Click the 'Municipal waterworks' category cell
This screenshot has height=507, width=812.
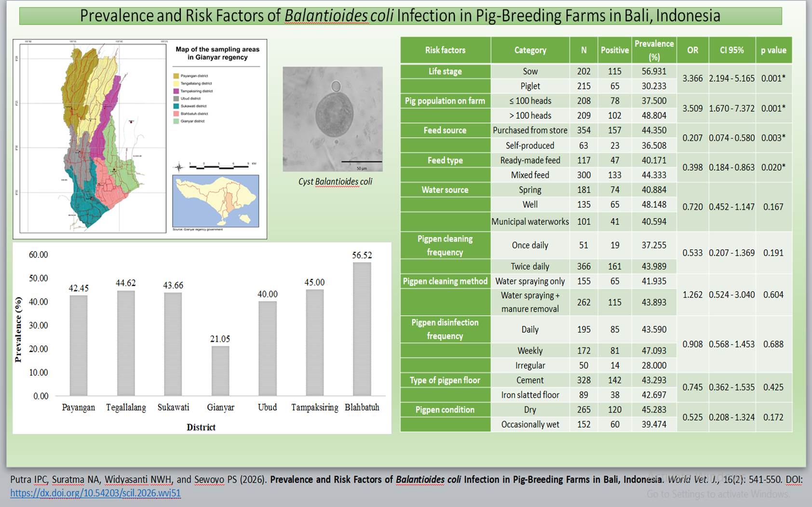(x=530, y=222)
